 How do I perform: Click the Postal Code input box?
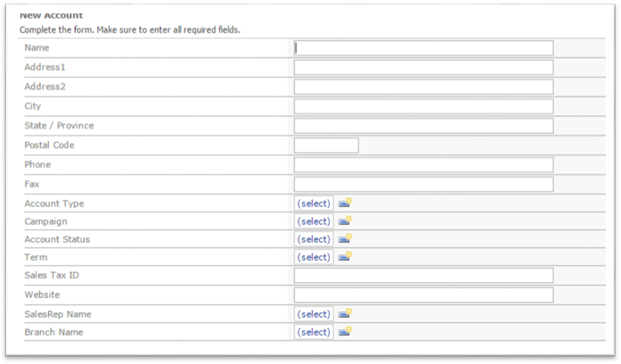(x=326, y=145)
